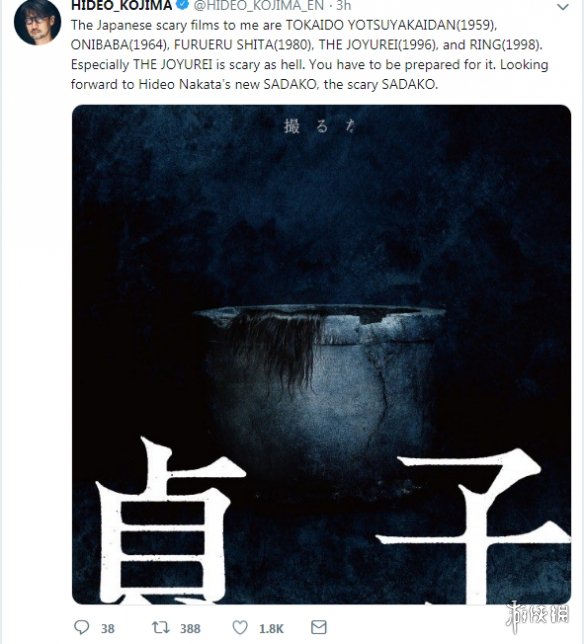Open the HIDEO_KOJIMA display name link

tap(122, 5)
